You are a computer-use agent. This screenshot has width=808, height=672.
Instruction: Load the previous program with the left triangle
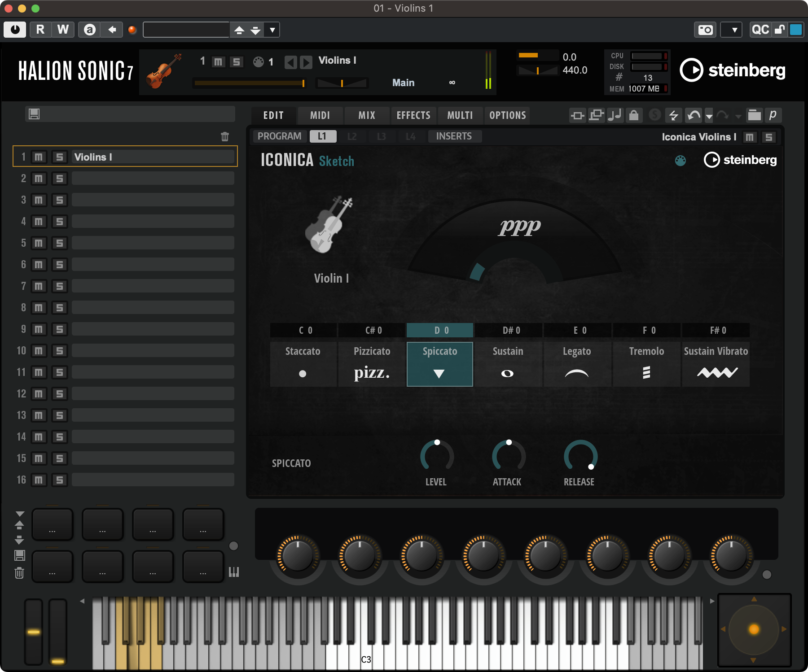tap(291, 62)
